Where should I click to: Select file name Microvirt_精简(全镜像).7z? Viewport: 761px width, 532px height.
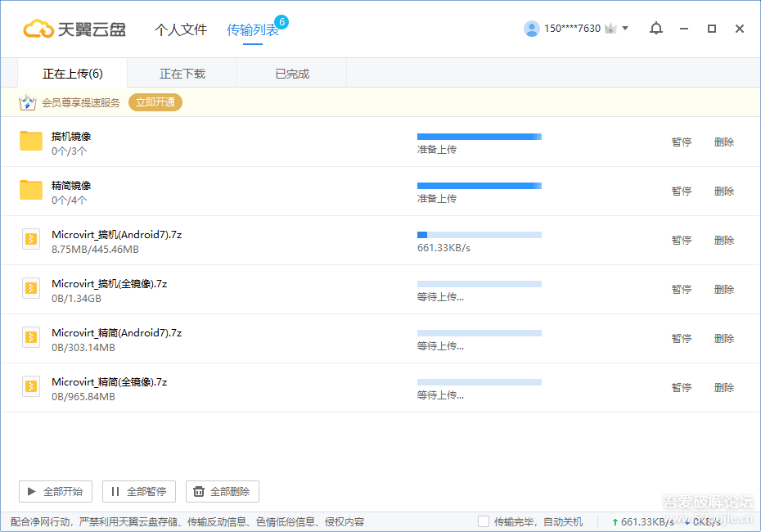[x=110, y=381]
